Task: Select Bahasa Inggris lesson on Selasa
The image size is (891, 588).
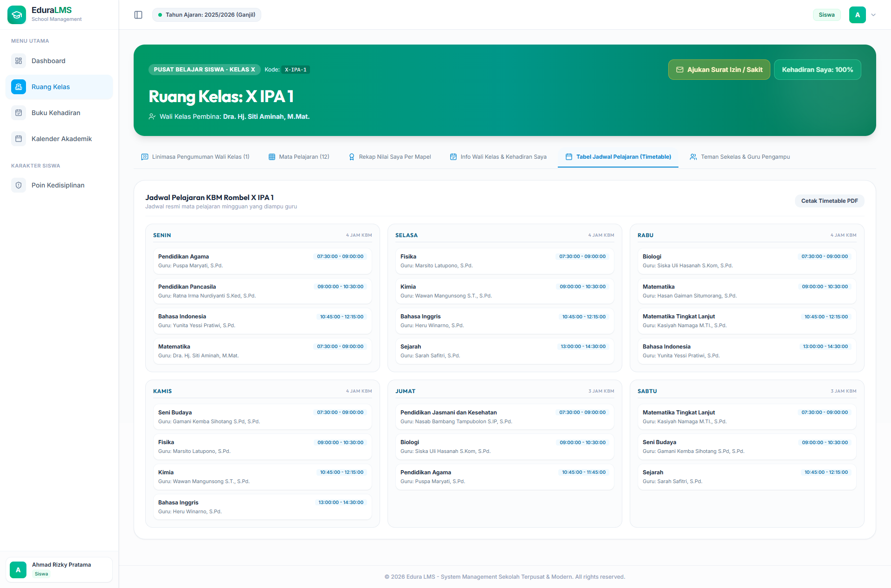Action: 505,321
